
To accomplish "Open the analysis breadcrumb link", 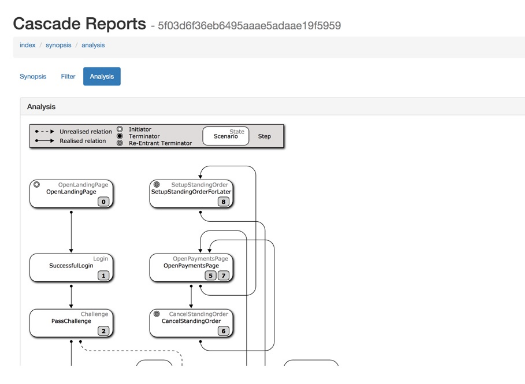I will coord(93,45).
